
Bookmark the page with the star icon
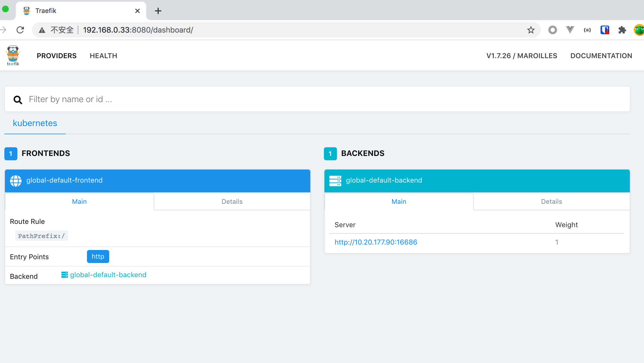click(531, 30)
